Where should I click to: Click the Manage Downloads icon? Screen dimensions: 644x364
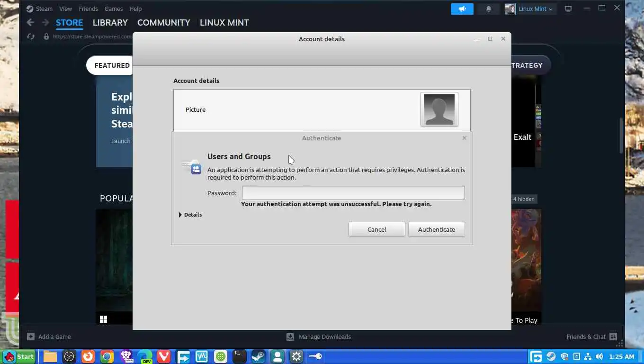tap(290, 337)
